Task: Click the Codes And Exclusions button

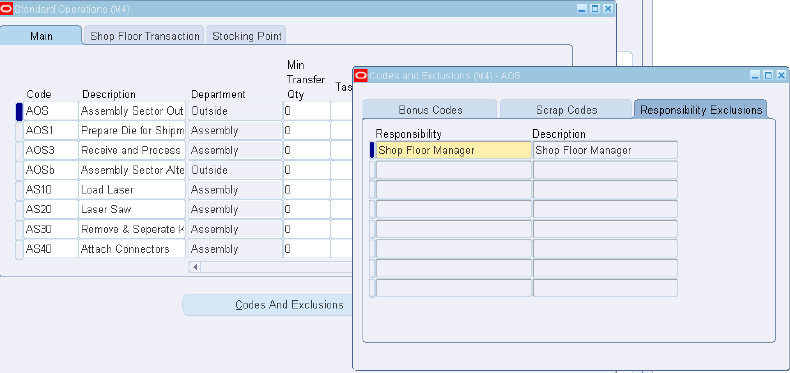Action: pos(289,305)
